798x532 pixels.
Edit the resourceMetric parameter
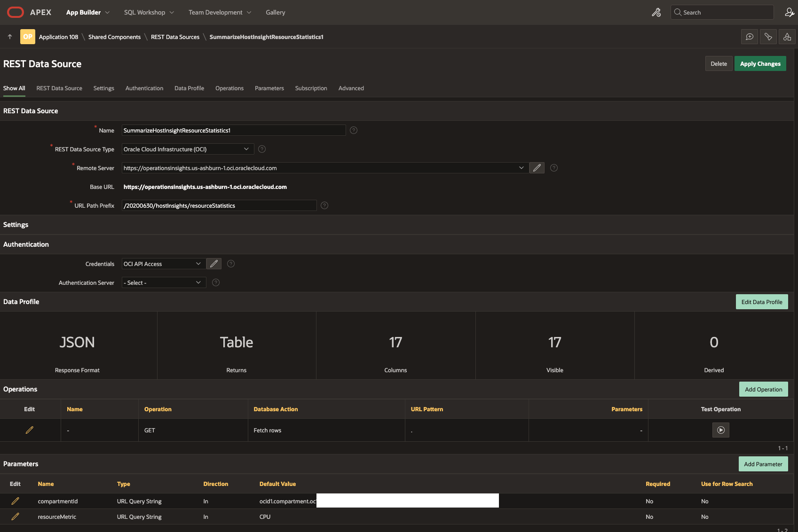(x=15, y=516)
